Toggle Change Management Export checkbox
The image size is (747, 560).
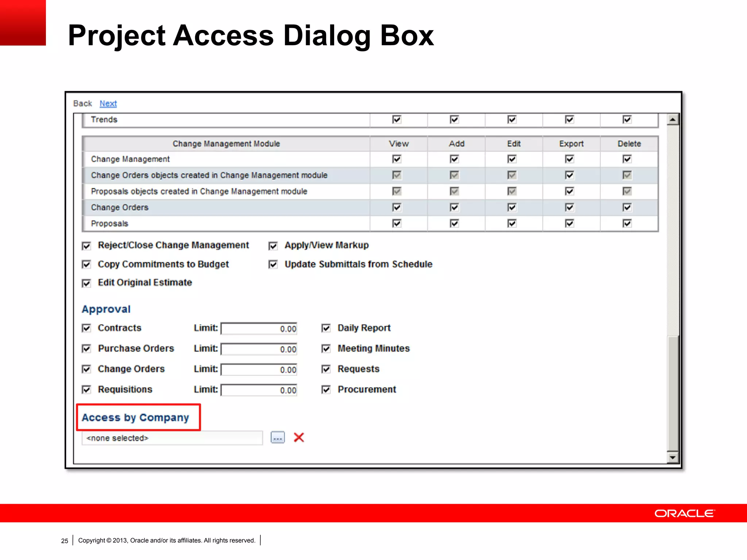coord(569,159)
